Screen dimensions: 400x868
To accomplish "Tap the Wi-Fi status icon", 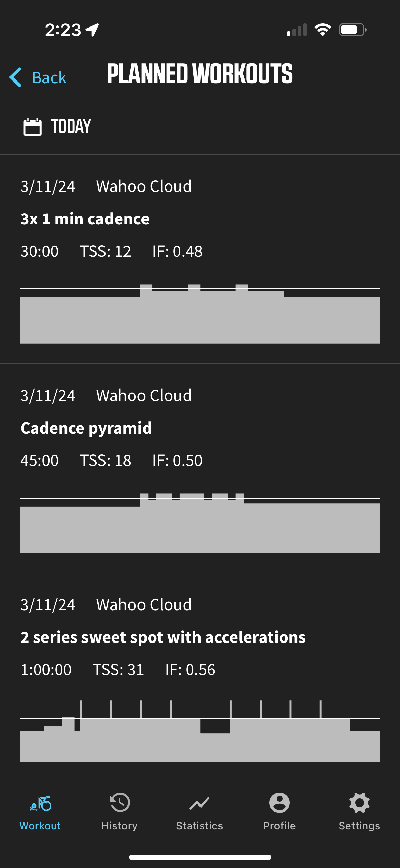I will [x=323, y=30].
